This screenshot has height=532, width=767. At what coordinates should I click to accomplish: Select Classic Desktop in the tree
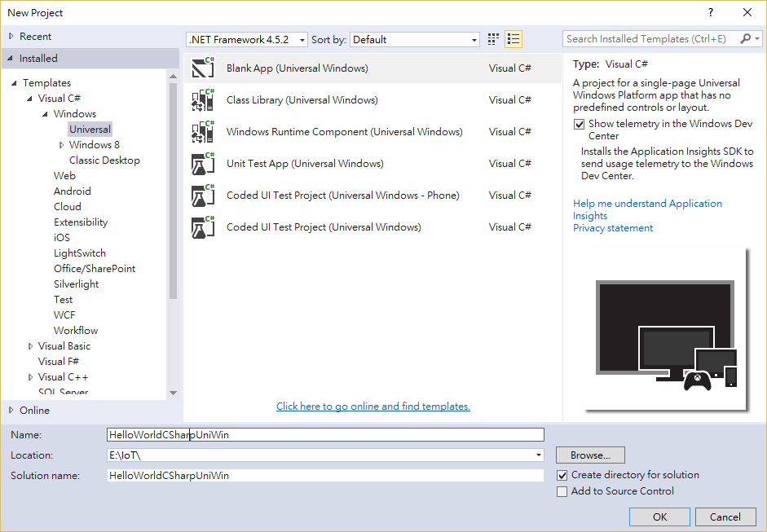point(104,160)
